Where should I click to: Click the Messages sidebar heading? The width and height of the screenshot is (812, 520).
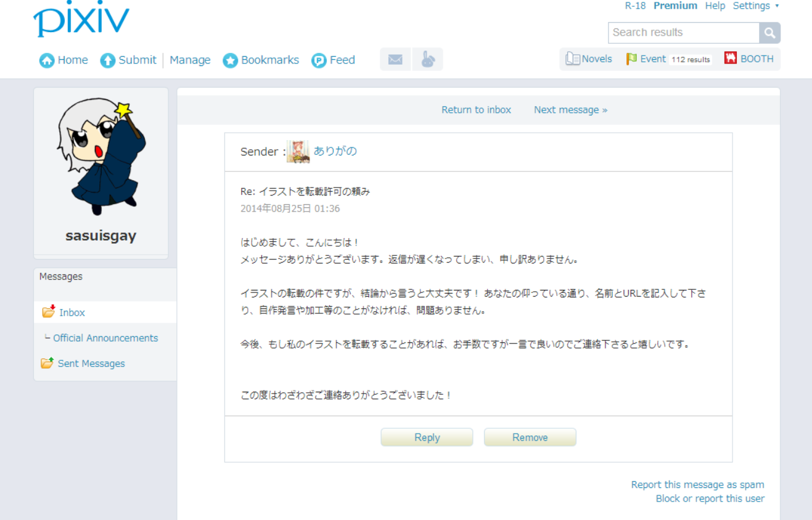[61, 276]
